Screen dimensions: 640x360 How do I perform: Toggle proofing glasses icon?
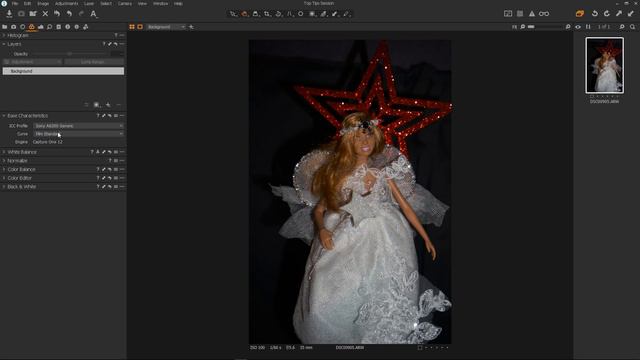(544, 14)
